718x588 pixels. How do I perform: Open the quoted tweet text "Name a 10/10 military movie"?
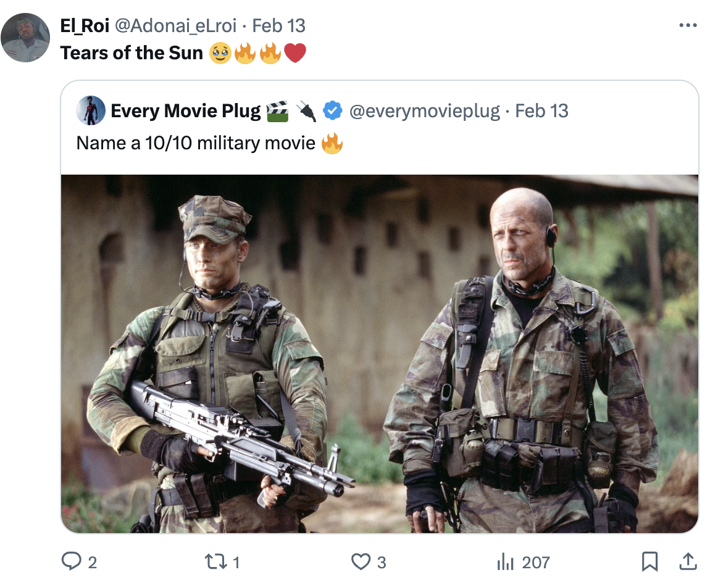tap(196, 143)
